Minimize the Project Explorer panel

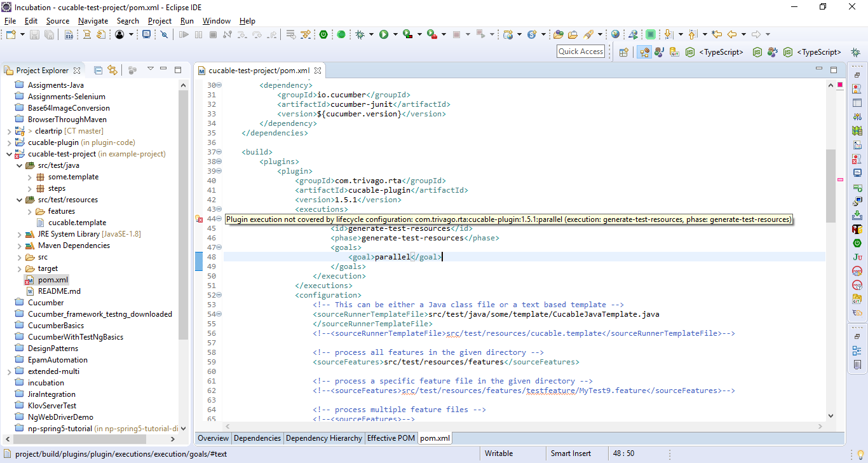click(x=164, y=69)
